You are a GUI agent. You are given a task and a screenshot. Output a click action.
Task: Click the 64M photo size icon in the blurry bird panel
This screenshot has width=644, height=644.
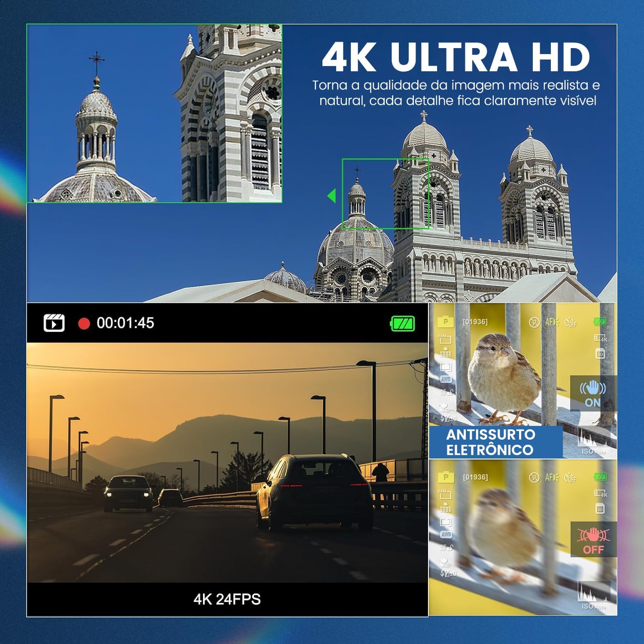pos(444,494)
